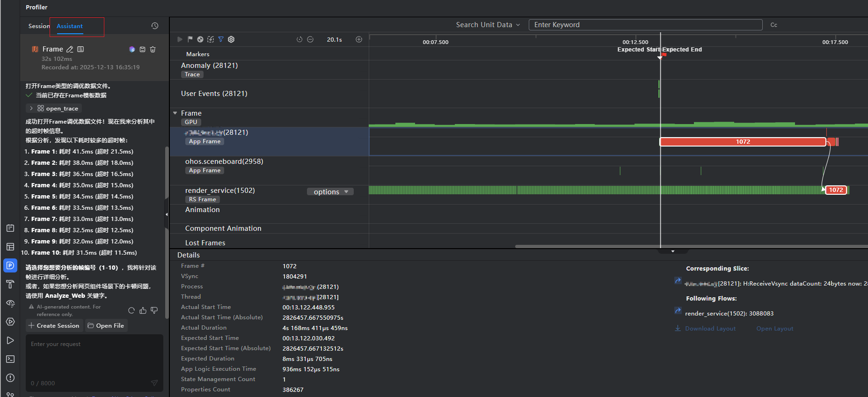Select red frame 1072 bar in timeline
The height and width of the screenshot is (397, 868).
743,142
